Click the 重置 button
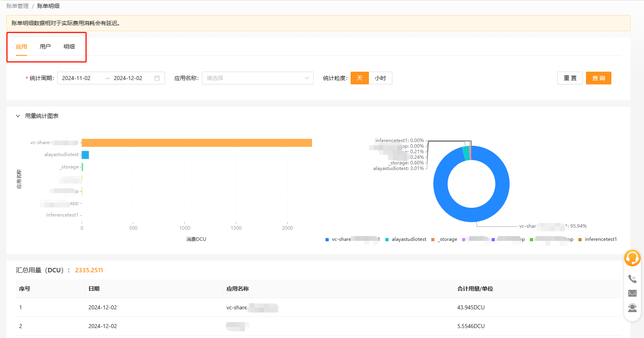The image size is (644, 338). coord(570,78)
